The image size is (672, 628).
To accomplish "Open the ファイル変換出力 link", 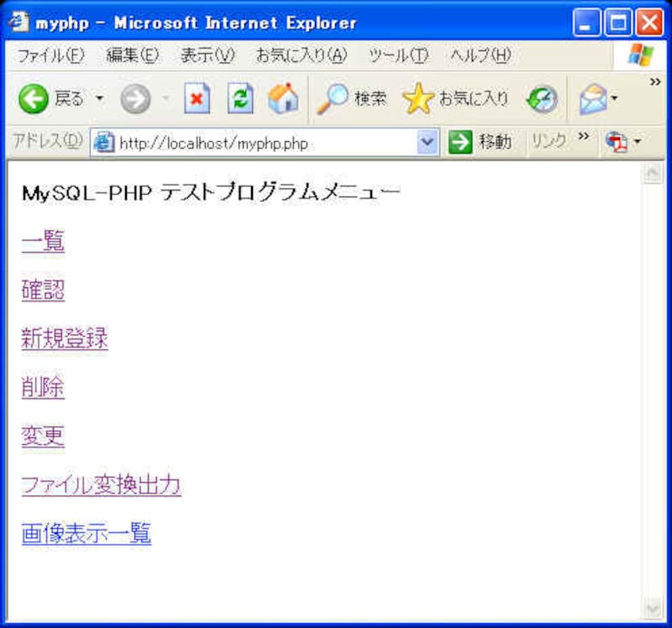I will (102, 485).
